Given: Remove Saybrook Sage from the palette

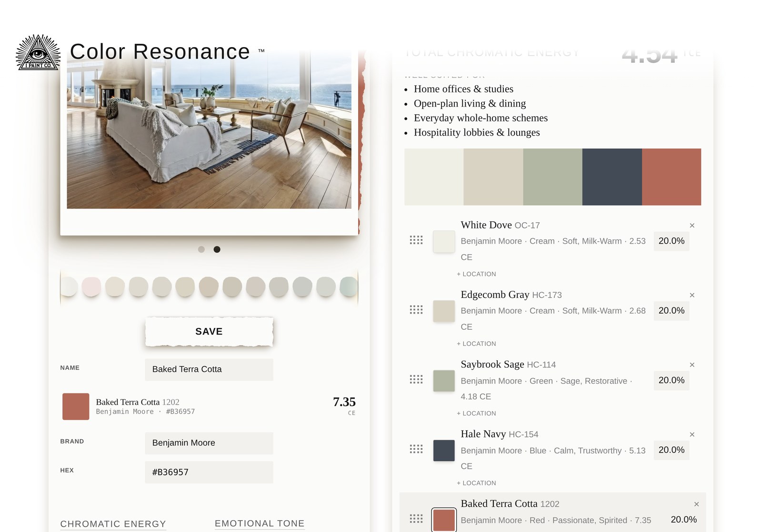Looking at the screenshot, I should (x=692, y=365).
